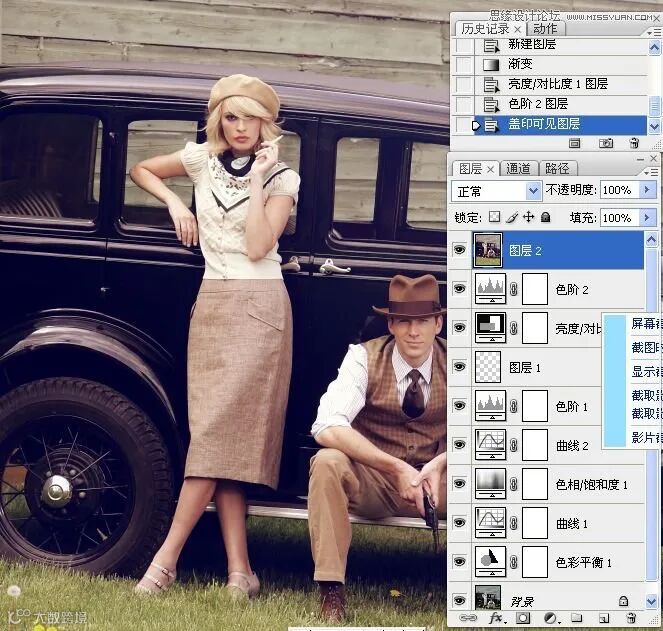The width and height of the screenshot is (663, 631).
Task: Toggle visibility of 亮度/对比度 layer
Action: point(460,328)
